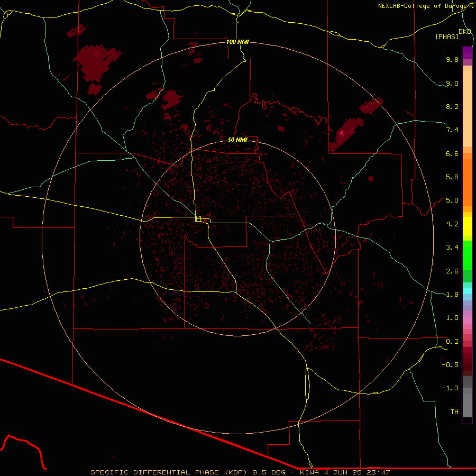Click the 4.2 value on the color scale
This screenshot has height=476, width=476.
(452, 224)
